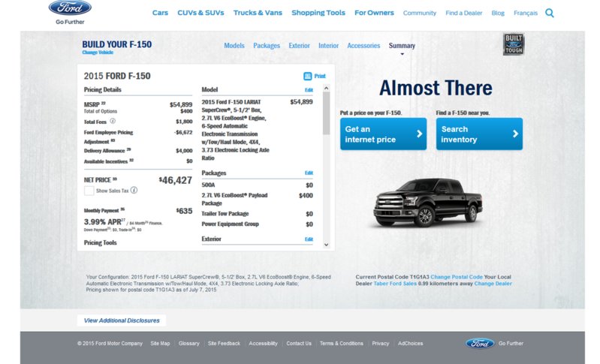
Task: Click Ford Employee Pricing Adjustment line
Action: point(138,137)
